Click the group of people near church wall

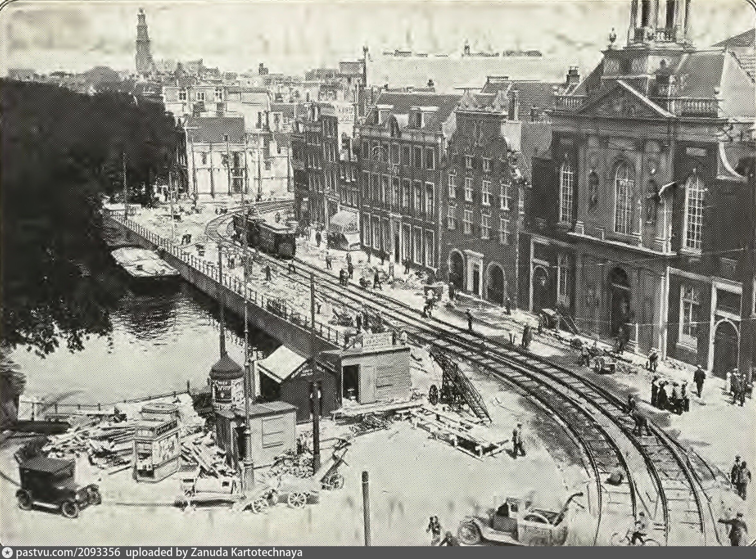coord(669,395)
